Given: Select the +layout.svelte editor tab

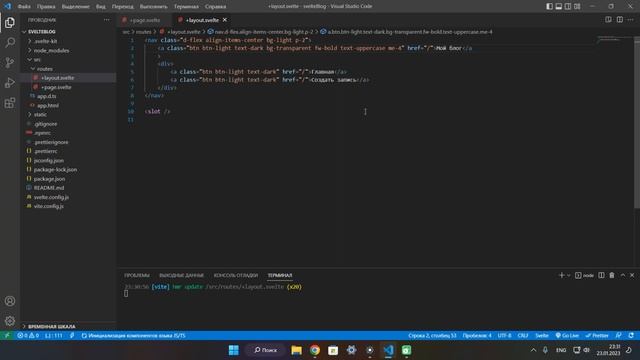Looking at the screenshot, I should [202, 20].
